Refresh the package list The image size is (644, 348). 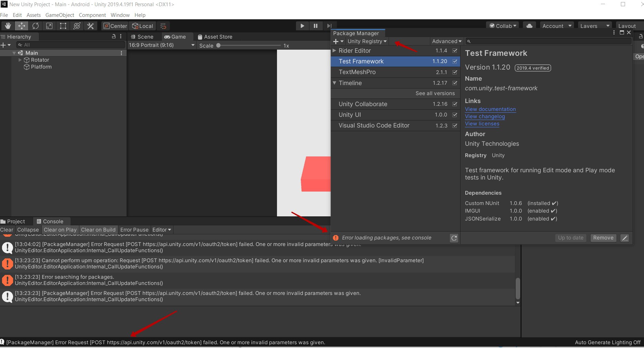pyautogui.click(x=454, y=238)
